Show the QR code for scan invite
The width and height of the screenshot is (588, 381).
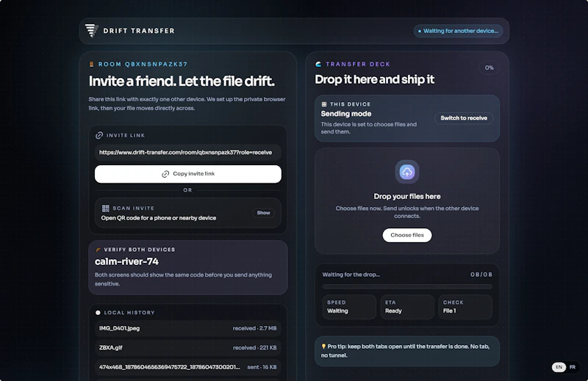(x=263, y=213)
